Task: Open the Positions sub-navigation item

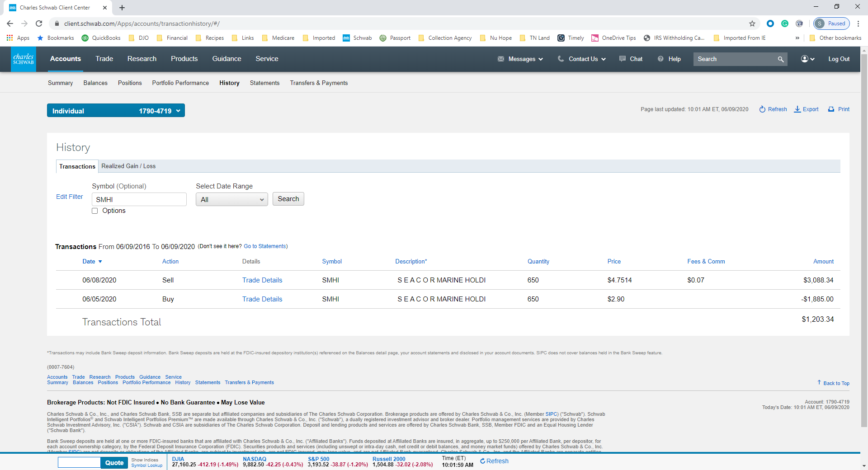Action: click(130, 83)
